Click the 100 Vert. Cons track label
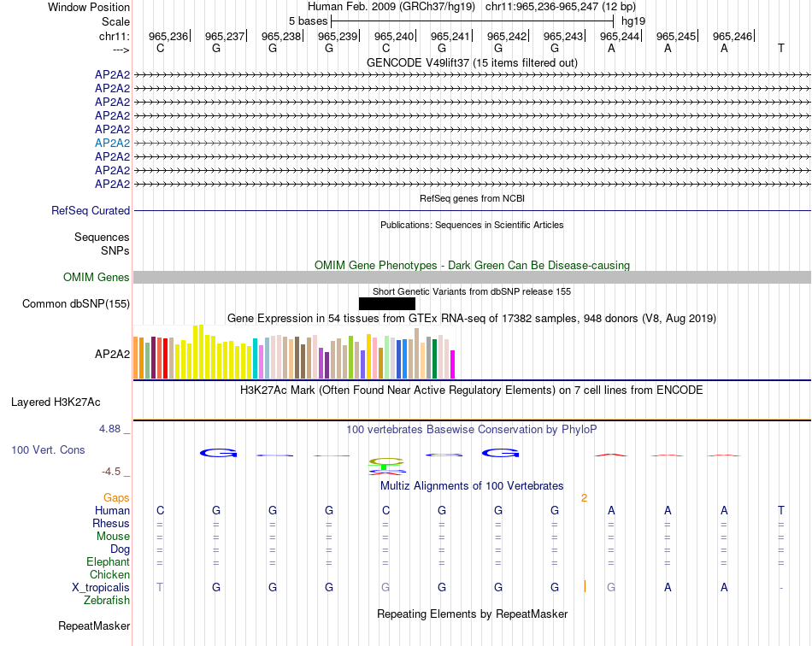The height and width of the screenshot is (646, 812). 48,449
